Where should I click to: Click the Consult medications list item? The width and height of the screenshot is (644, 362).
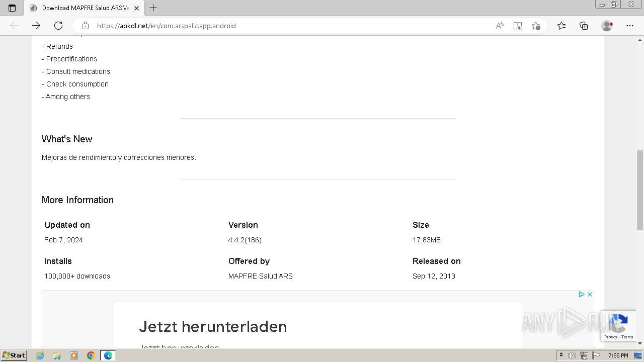pos(76,71)
